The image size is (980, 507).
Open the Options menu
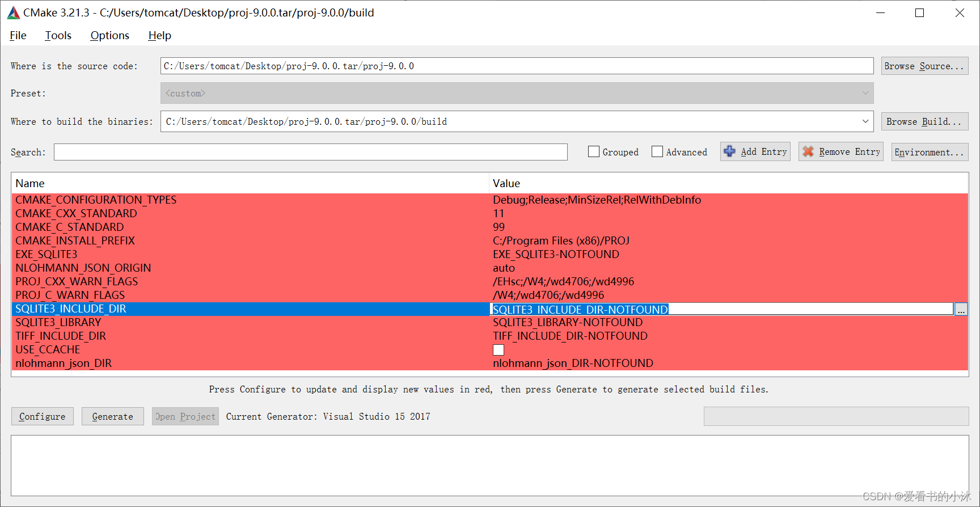coord(110,35)
